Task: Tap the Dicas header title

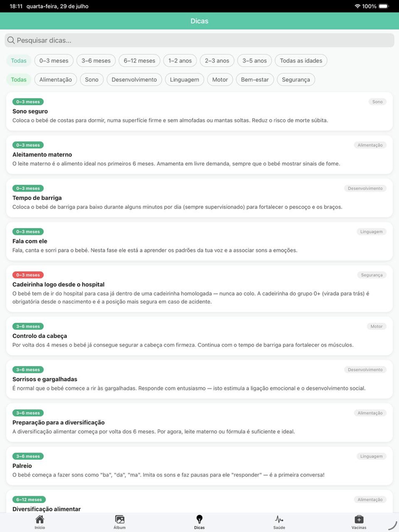Action: [199, 21]
